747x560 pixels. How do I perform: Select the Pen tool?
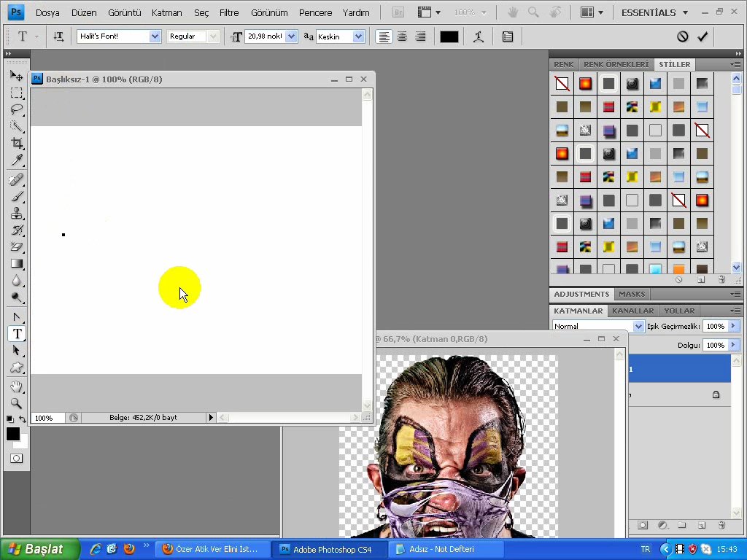[x=17, y=317]
